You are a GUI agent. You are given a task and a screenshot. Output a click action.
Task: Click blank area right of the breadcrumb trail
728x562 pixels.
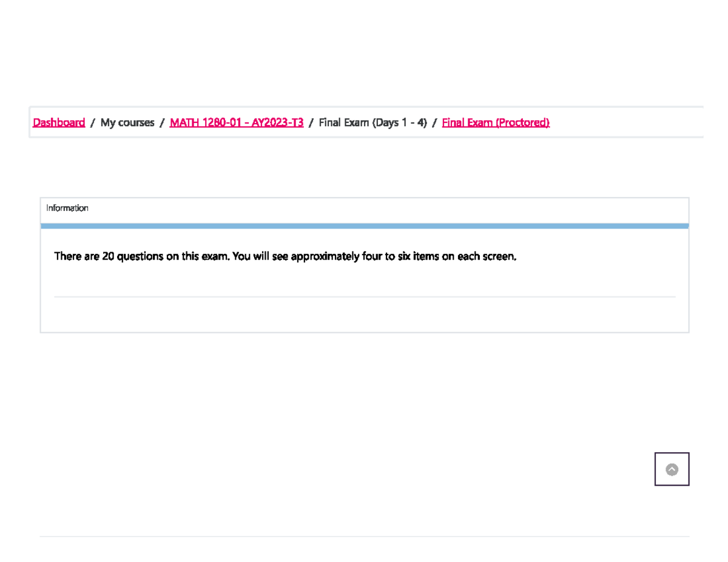625,122
